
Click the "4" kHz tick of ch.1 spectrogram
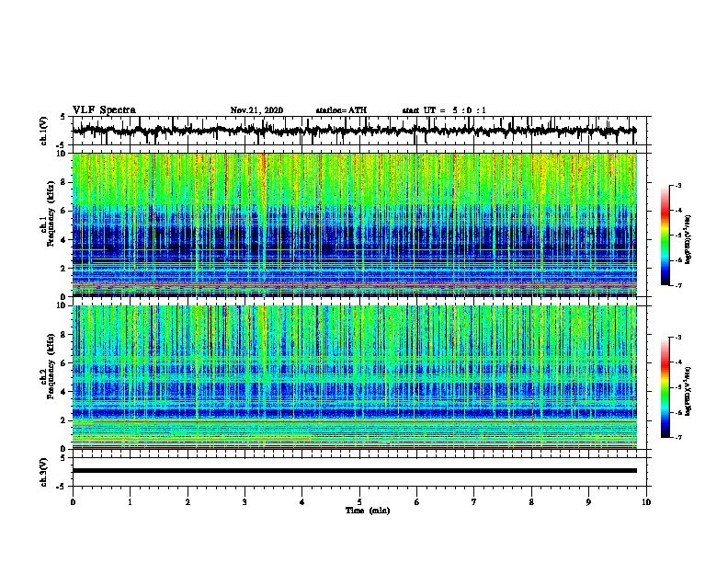pos(63,240)
